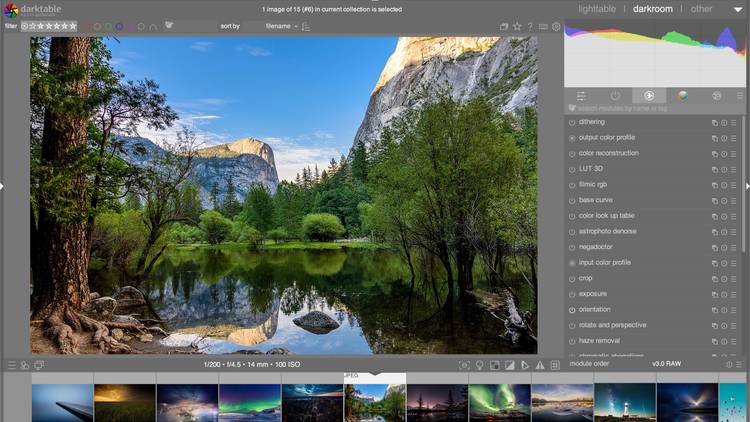Filter by green color label
This screenshot has width=750, height=422.
[109, 27]
